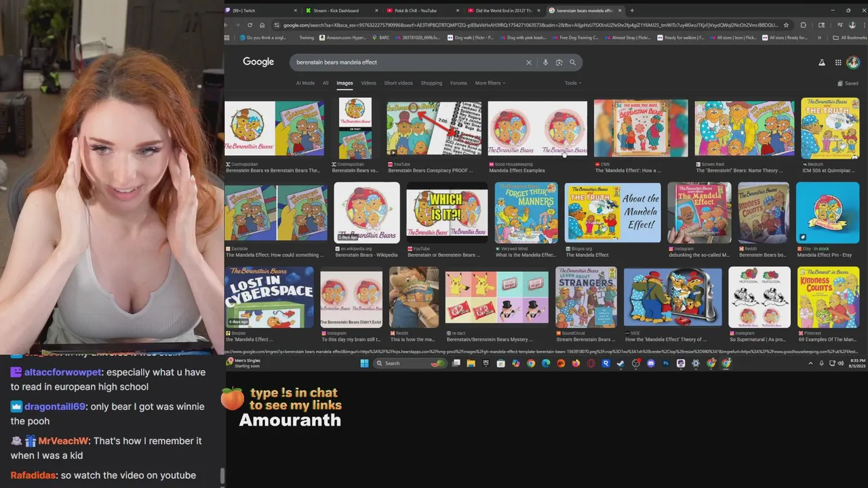The image size is (868, 488).
Task: Open Microsoft Edge from the taskbar
Action: click(546, 363)
